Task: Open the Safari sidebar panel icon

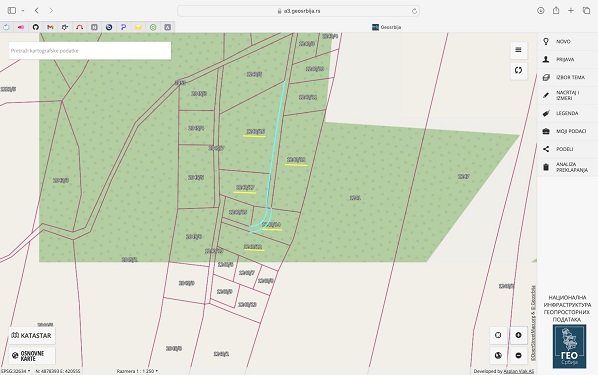Action: (12, 11)
